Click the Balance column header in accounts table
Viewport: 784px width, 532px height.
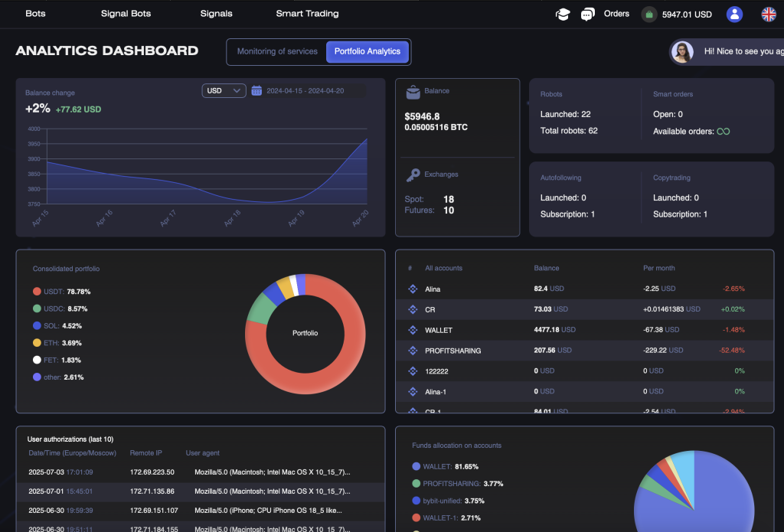(x=547, y=268)
